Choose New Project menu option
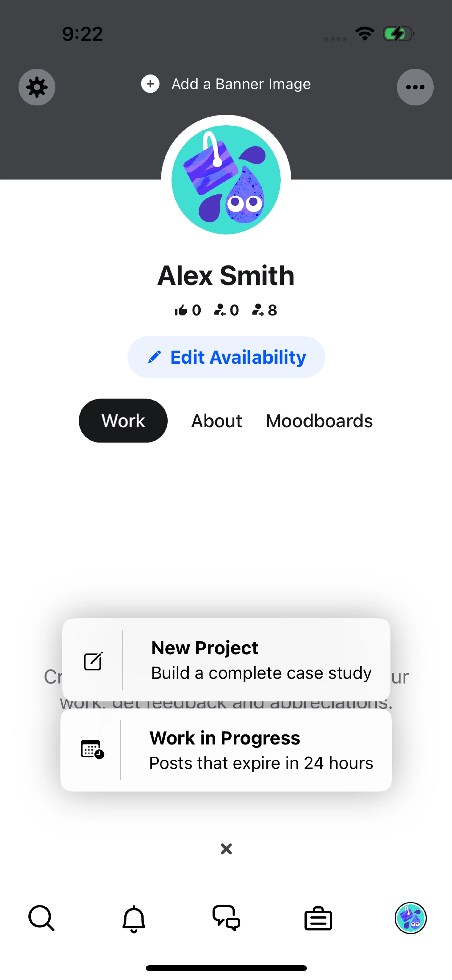 (x=226, y=660)
